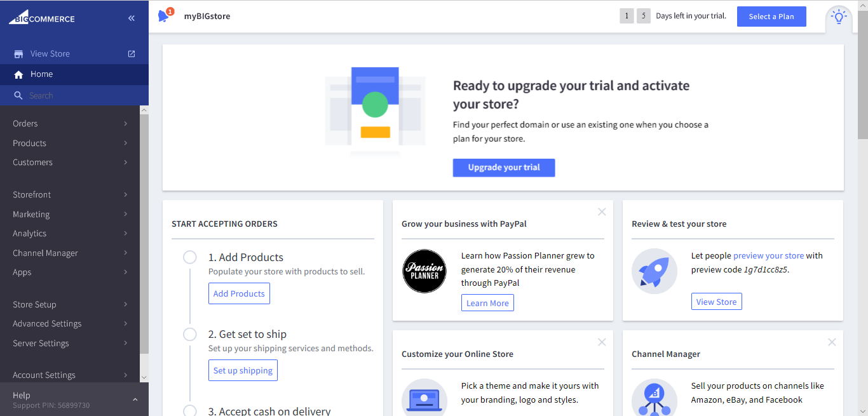Click the Passion Planner logo

click(424, 271)
